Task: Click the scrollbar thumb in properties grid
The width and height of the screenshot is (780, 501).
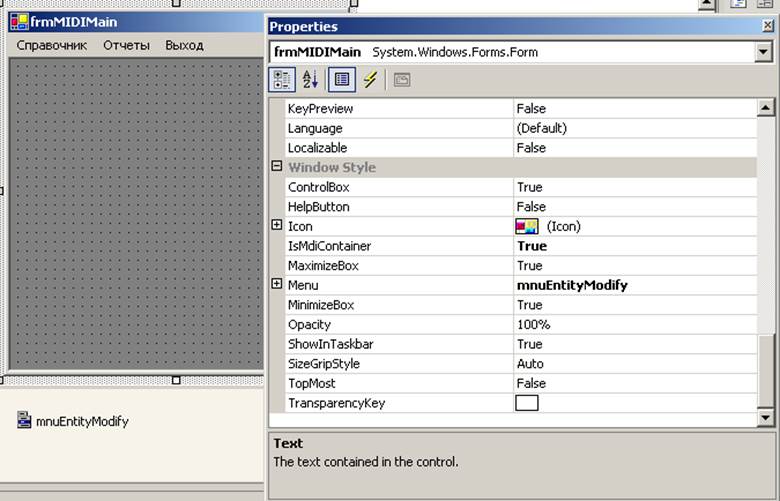Action: click(x=766, y=371)
